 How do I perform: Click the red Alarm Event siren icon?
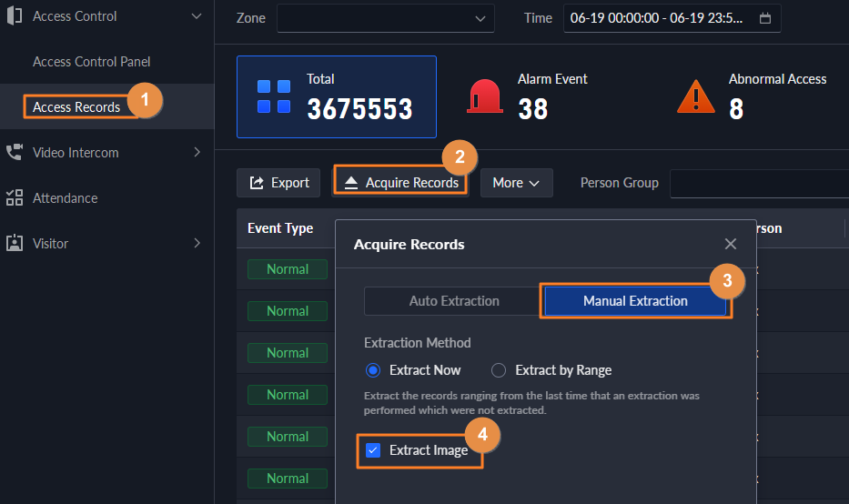(x=485, y=96)
